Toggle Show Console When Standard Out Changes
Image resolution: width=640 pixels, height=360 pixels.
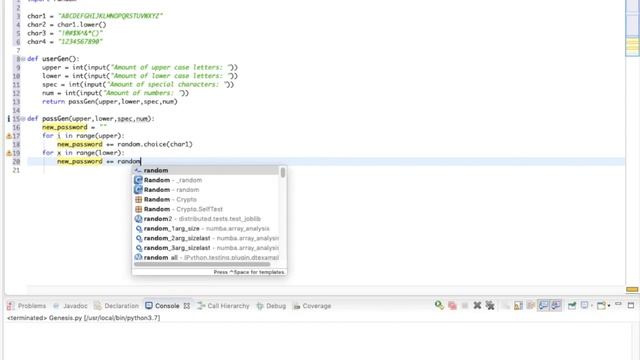pos(543,305)
